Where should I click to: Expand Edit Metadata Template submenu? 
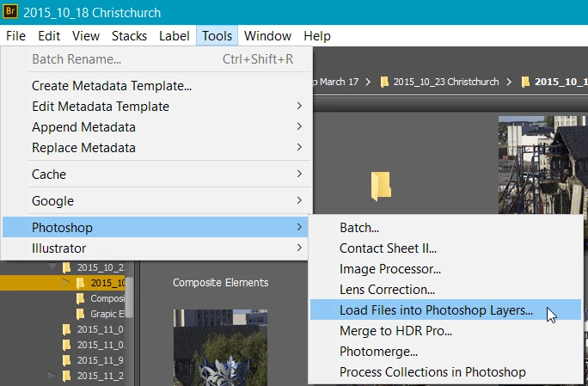pyautogui.click(x=156, y=107)
